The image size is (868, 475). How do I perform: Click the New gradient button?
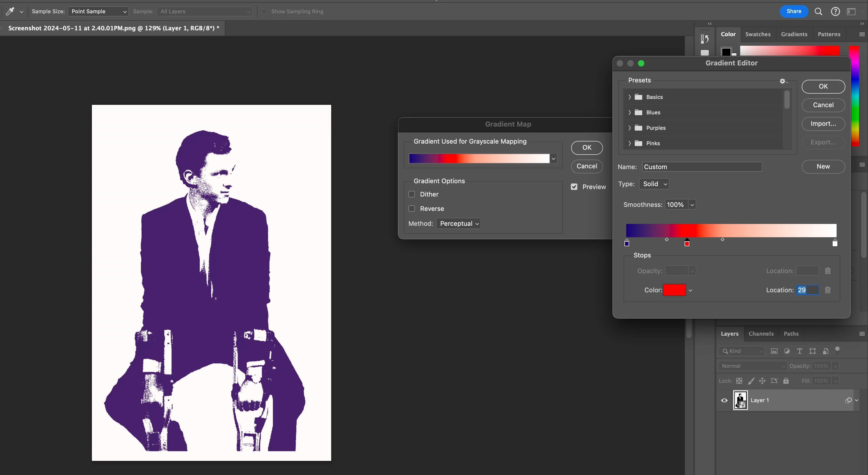pyautogui.click(x=823, y=166)
